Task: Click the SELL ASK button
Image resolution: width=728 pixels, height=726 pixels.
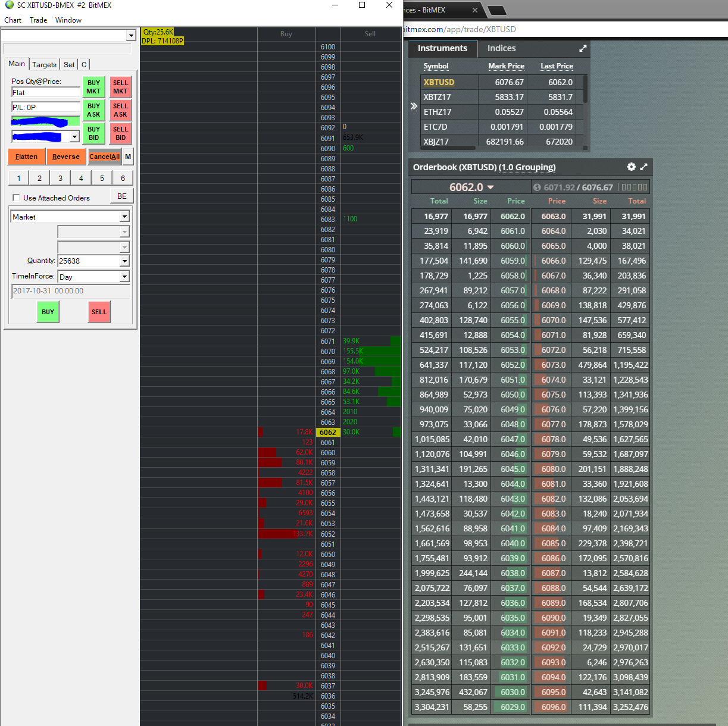Action: 120,110
